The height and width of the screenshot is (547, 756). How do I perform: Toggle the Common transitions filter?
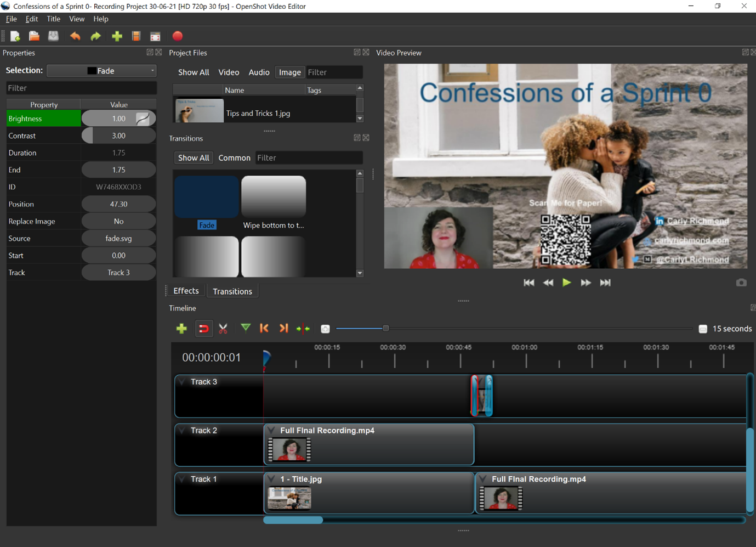click(234, 158)
